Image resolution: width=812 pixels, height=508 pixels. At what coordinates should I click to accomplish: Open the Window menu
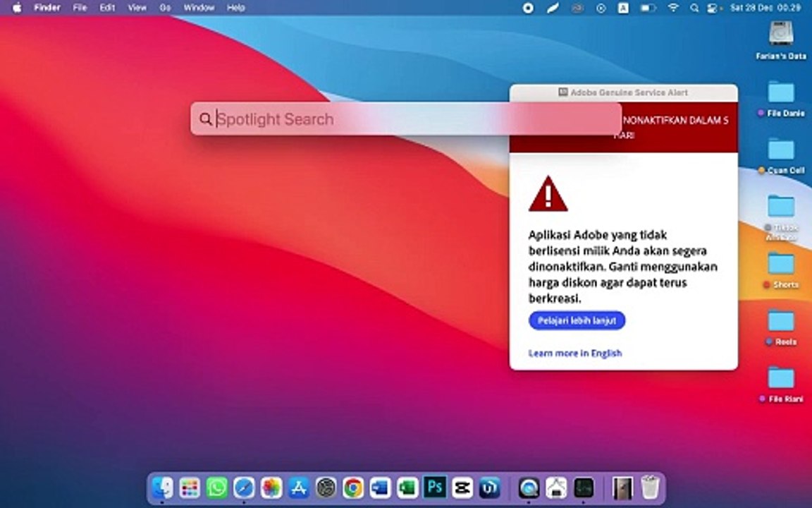tap(199, 8)
